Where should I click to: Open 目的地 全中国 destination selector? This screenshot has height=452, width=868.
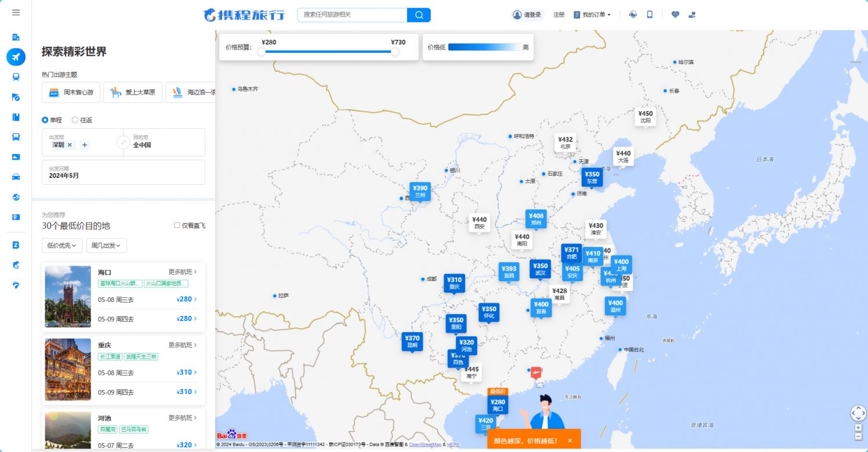tap(164, 142)
